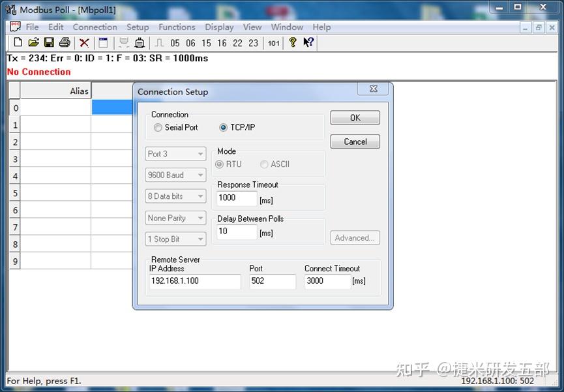Open a saved Modbus Poll file
564x392 pixels.
[33, 42]
